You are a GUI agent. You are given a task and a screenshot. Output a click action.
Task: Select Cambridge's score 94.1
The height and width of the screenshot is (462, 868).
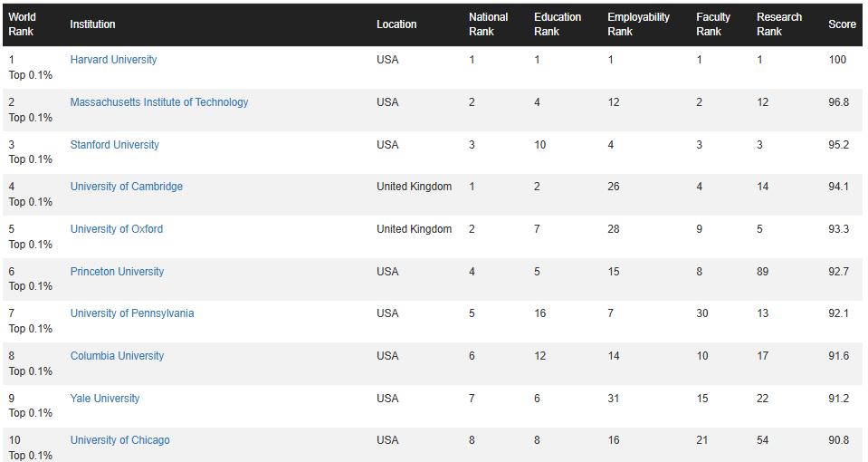839,187
